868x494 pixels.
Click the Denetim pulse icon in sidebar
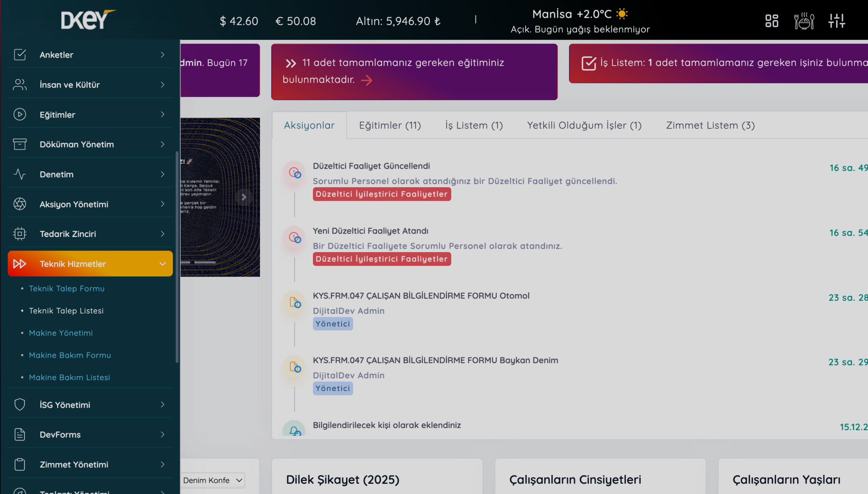click(20, 174)
